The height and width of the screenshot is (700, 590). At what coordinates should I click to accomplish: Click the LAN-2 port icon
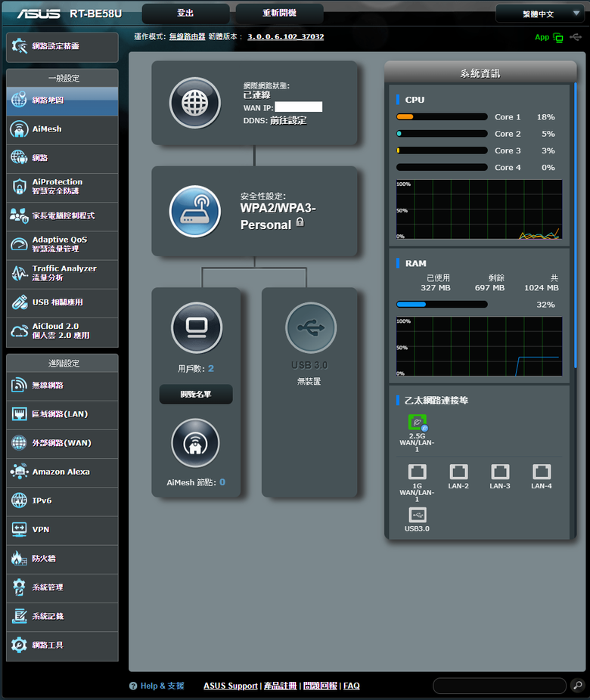[x=458, y=472]
